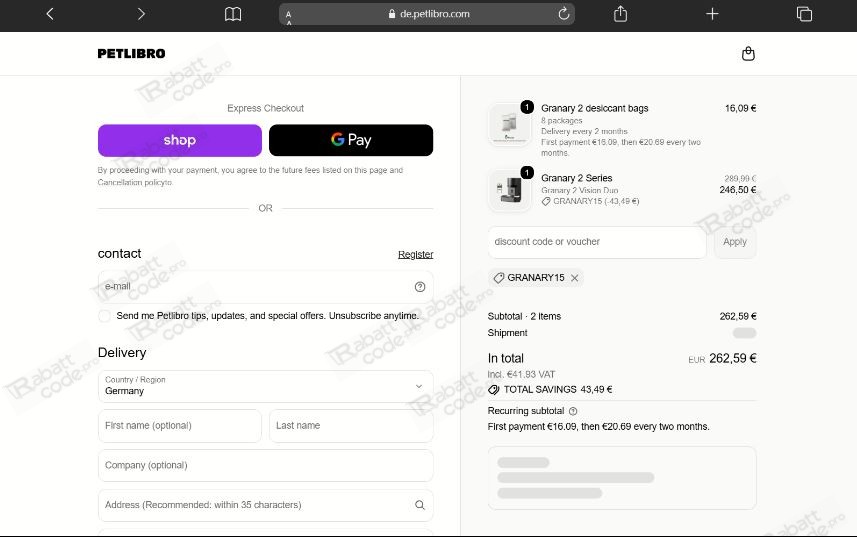Pay with the Shop Pay button
This screenshot has width=857, height=537.
[180, 140]
